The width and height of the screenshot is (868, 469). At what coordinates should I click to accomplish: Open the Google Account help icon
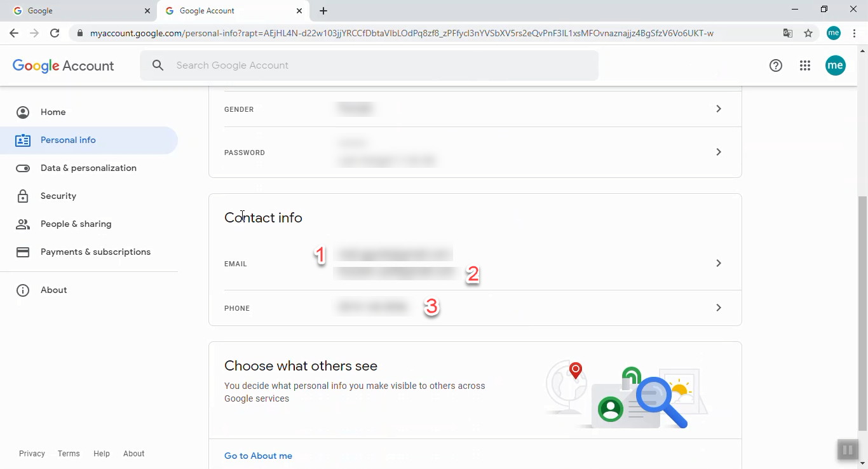[775, 65]
